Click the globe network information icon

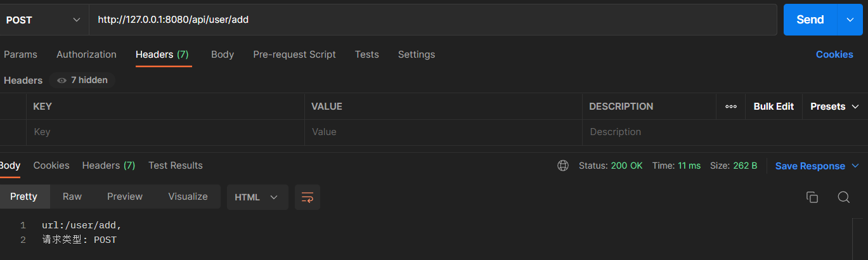pyautogui.click(x=562, y=166)
